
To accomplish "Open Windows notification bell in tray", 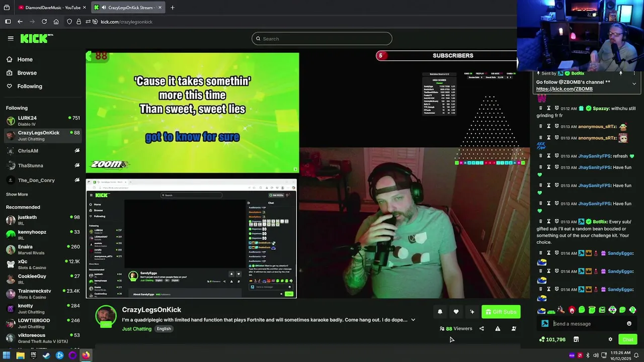I will coord(636,355).
